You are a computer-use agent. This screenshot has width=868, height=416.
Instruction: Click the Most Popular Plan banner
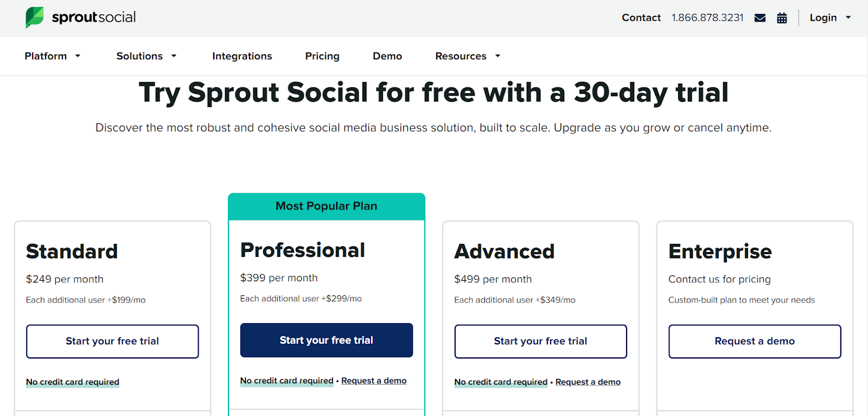[327, 206]
